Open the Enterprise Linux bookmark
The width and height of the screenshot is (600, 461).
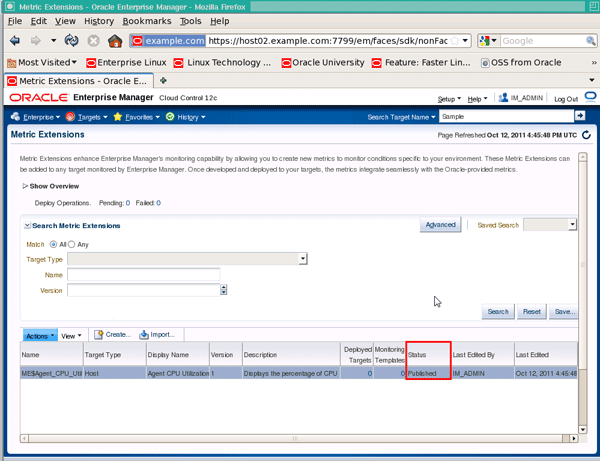tap(126, 62)
